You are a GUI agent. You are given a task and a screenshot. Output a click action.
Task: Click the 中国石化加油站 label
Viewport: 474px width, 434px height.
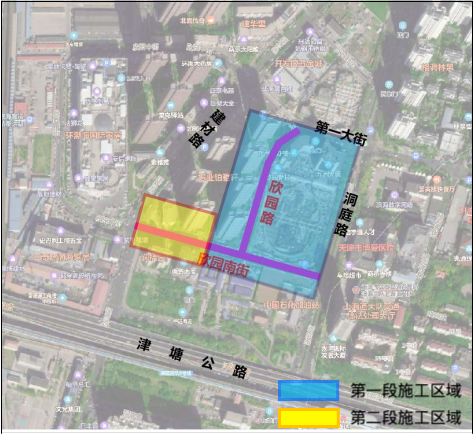coord(291,304)
